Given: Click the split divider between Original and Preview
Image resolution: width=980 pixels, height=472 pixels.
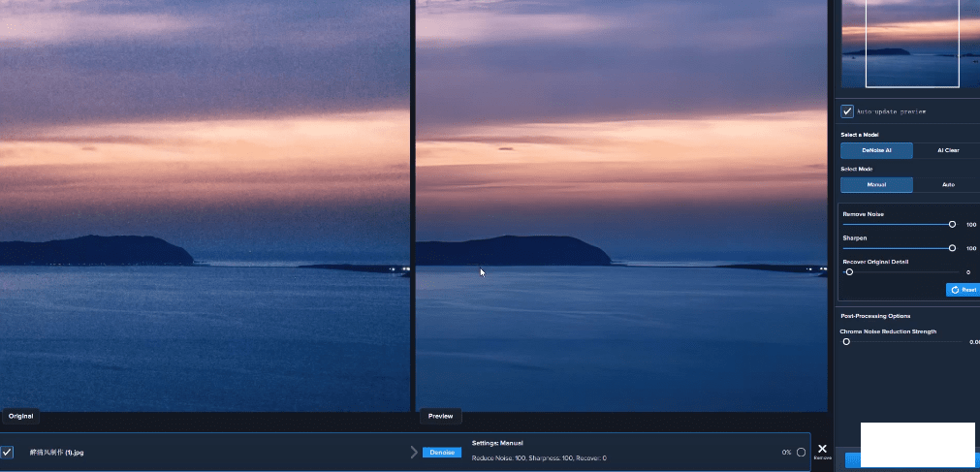Looking at the screenshot, I should 413,206.
